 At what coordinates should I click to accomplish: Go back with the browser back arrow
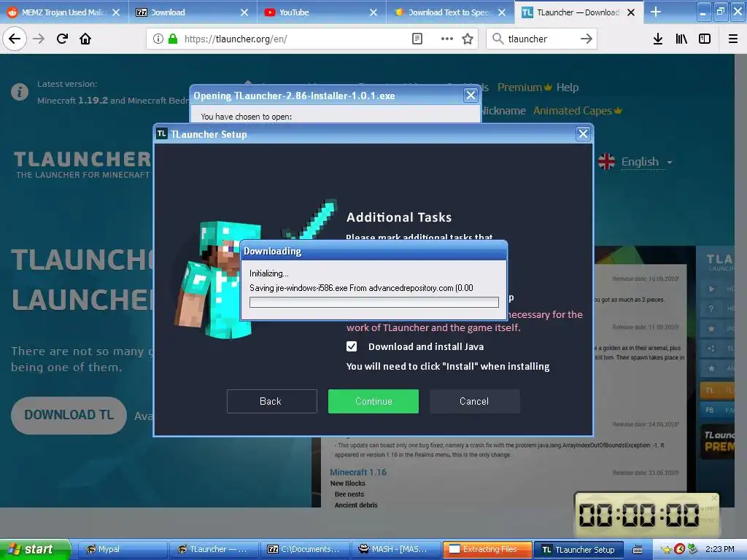[x=15, y=39]
